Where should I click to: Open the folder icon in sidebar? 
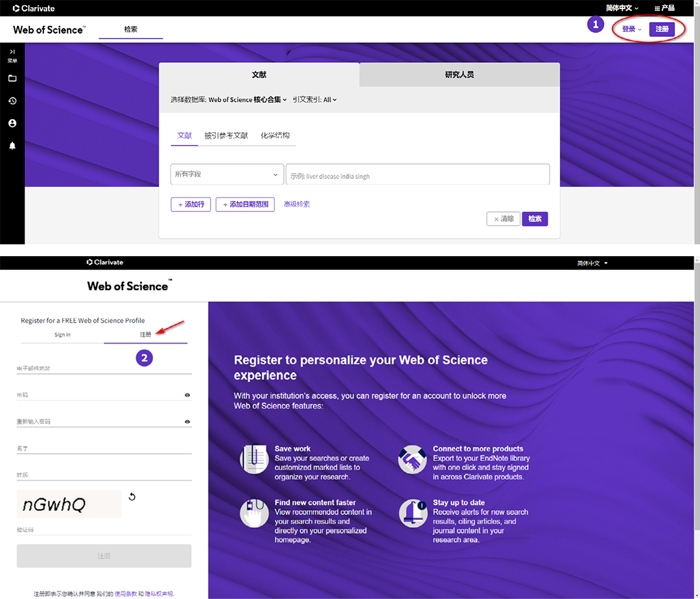(12, 78)
